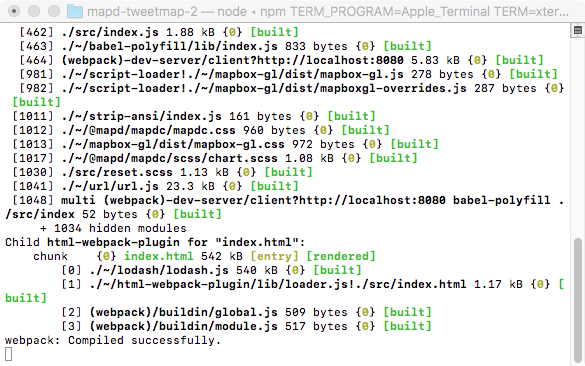Click the 'mapboxgl-overrides.js' path text

[393, 88]
